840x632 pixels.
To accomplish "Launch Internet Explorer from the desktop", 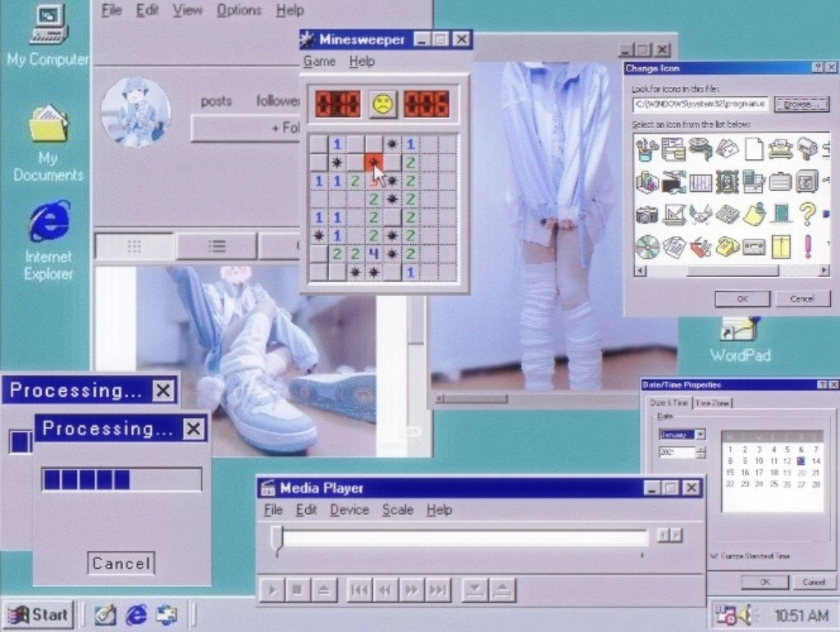I will (x=48, y=241).
